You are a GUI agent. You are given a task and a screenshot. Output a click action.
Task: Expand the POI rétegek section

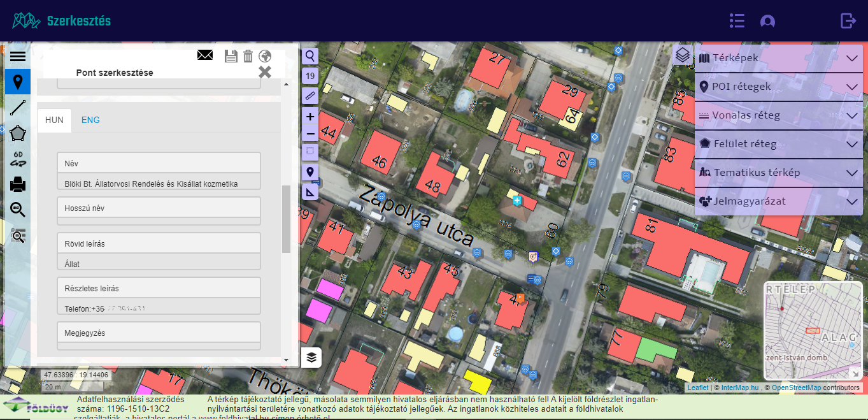[x=778, y=87]
